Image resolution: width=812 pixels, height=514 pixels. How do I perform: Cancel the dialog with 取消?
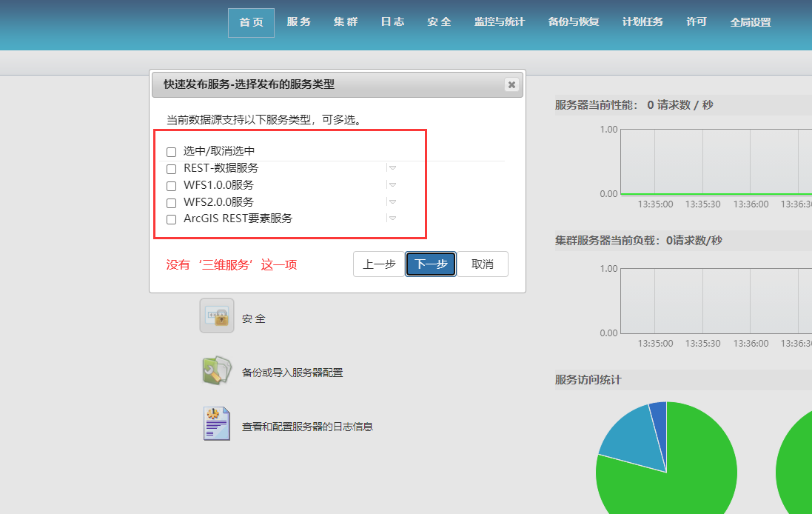tap(483, 264)
